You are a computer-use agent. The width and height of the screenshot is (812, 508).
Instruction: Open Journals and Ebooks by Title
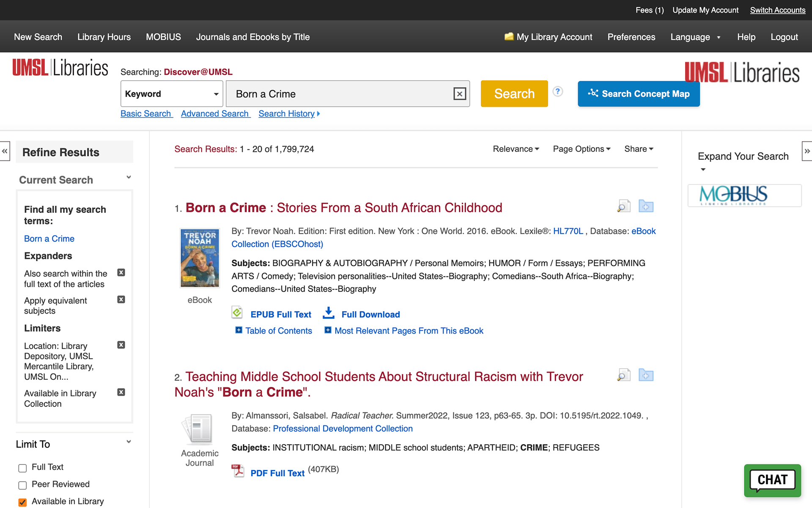253,37
